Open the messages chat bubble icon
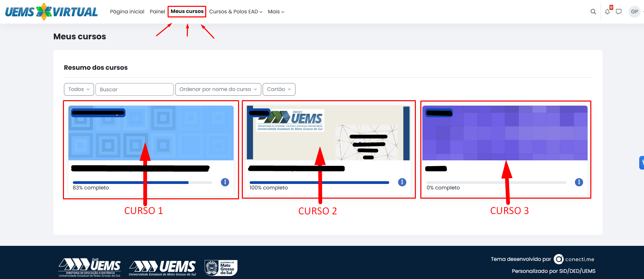The image size is (644, 279). (x=619, y=12)
